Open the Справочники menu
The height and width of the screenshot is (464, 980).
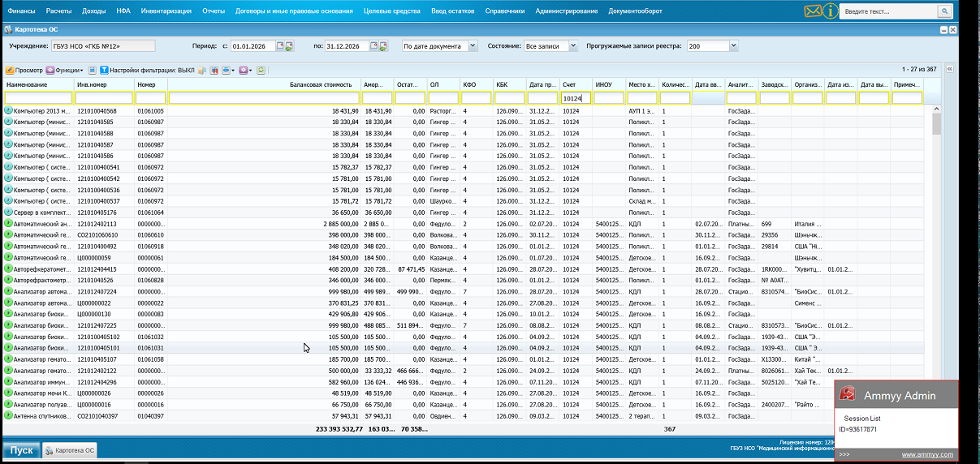click(505, 11)
